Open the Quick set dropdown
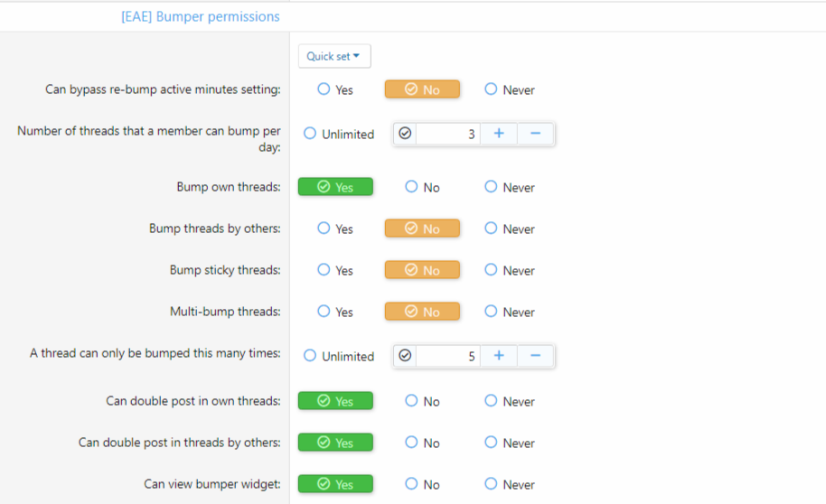 (333, 56)
